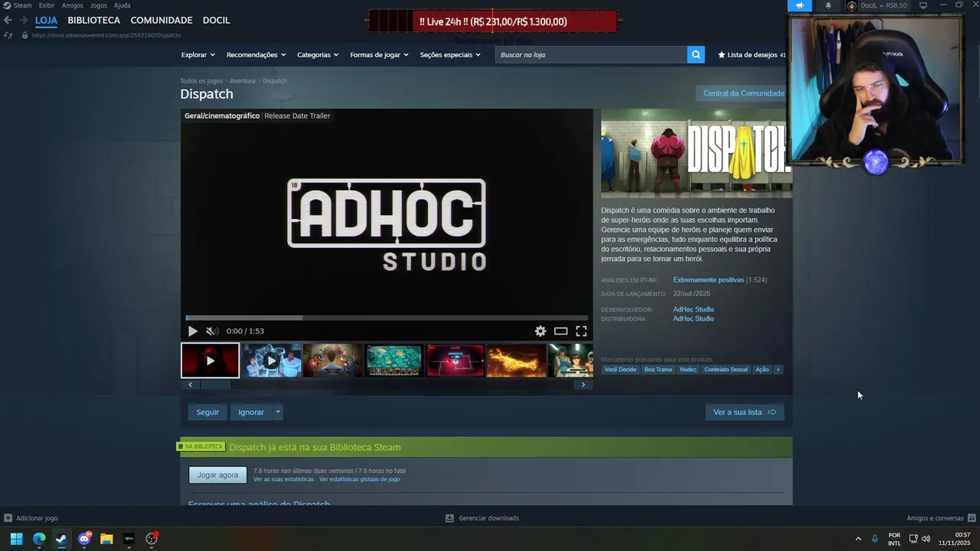The image size is (980, 551).
Task: Click Adicionar jogo plus icon
Action: tap(8, 518)
